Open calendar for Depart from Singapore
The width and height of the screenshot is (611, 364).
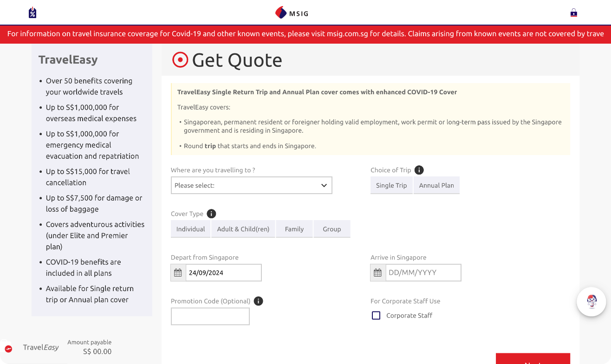178,273
